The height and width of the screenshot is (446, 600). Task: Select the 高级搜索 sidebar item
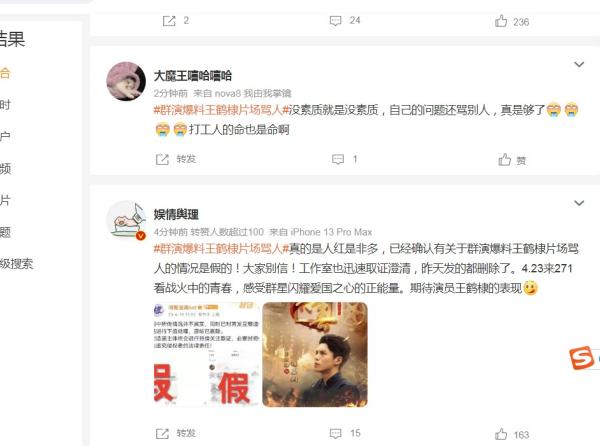click(x=16, y=264)
